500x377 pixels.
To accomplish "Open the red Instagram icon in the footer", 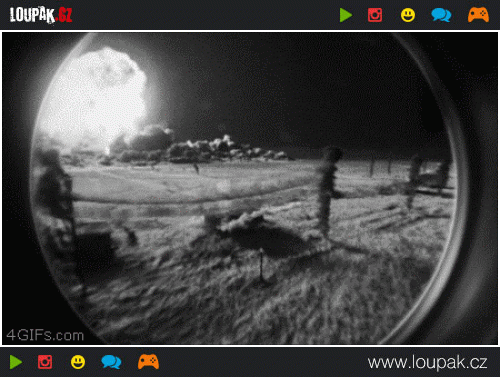I will pyautogui.click(x=45, y=362).
